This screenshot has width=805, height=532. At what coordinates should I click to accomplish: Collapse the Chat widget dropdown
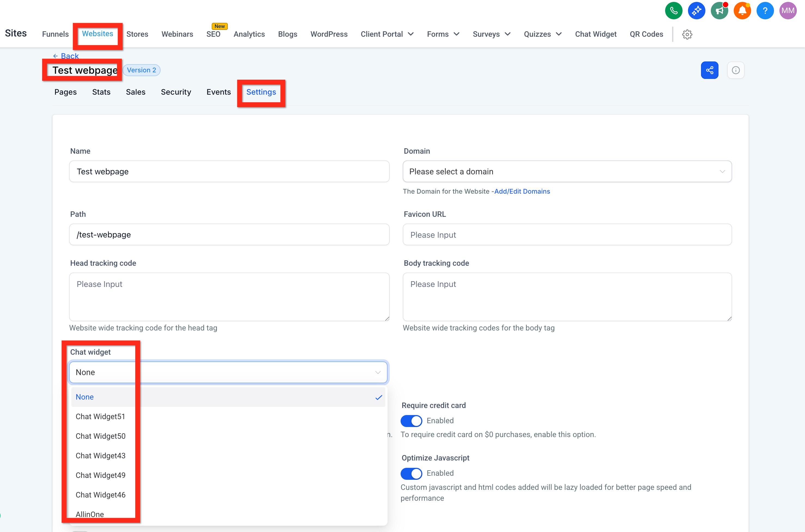point(377,372)
